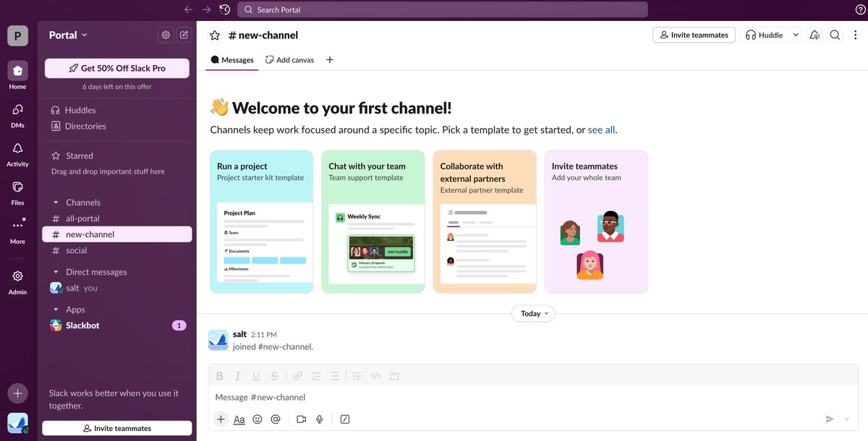
Task: Toggle formatting toolbar with Aa
Action: coord(239,419)
